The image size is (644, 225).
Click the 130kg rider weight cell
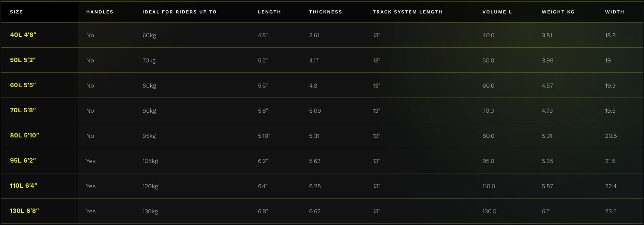point(150,212)
